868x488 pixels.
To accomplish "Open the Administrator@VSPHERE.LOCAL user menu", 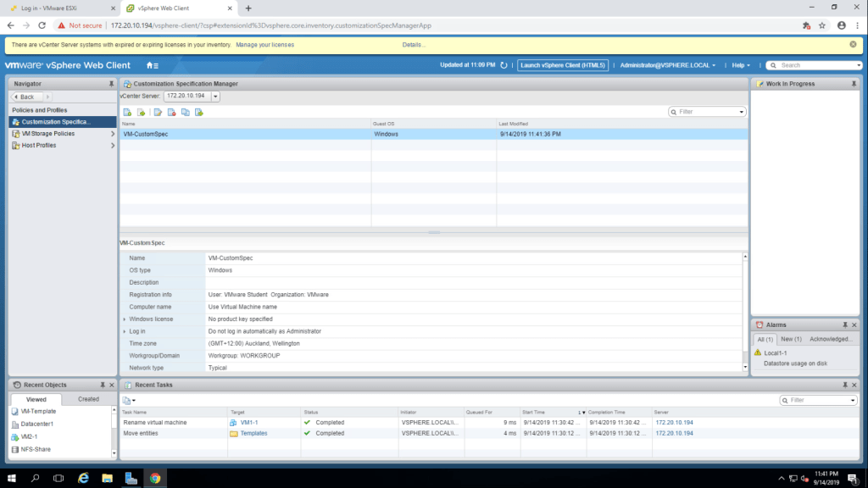I will (668, 65).
